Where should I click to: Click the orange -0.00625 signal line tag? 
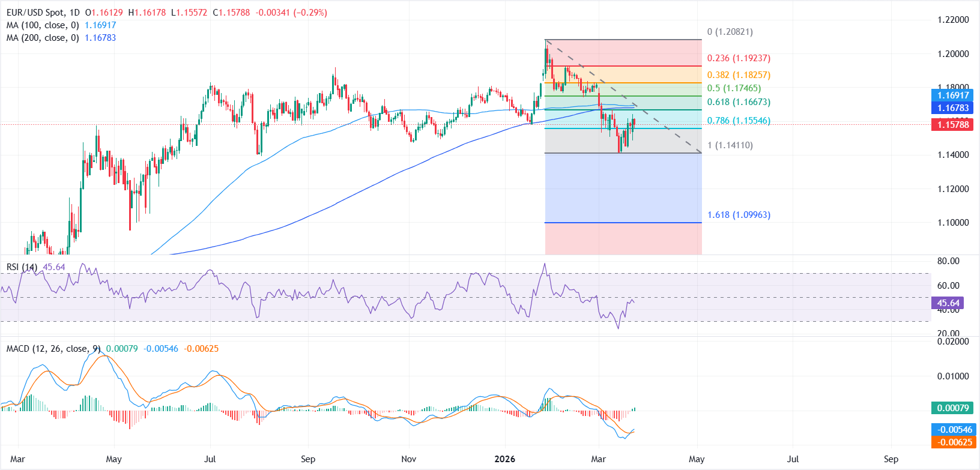coord(954,442)
